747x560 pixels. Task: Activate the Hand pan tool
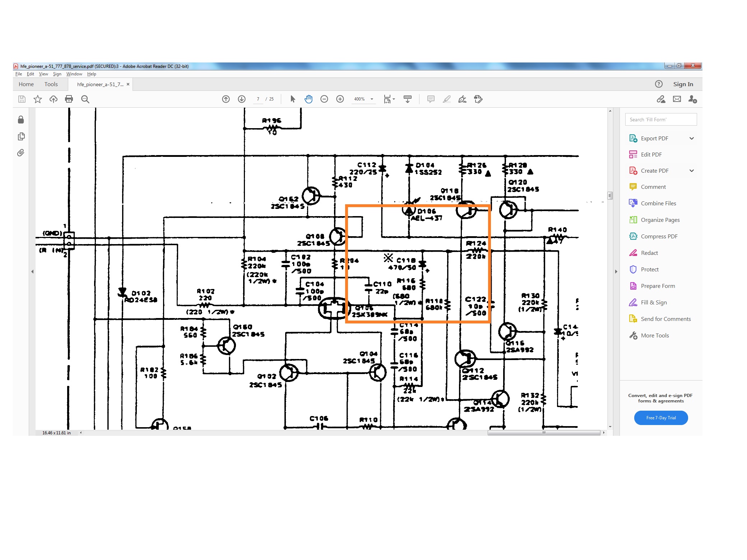pos(308,99)
